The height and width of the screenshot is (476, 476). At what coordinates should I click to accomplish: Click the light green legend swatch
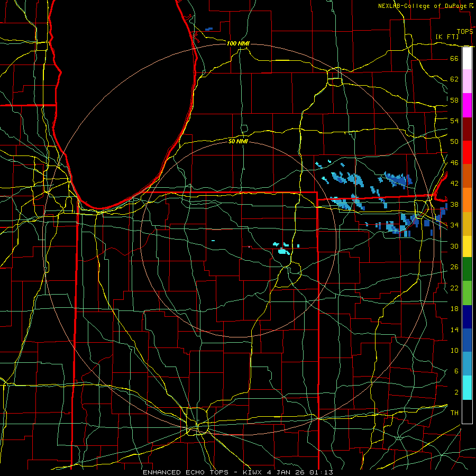click(467, 293)
